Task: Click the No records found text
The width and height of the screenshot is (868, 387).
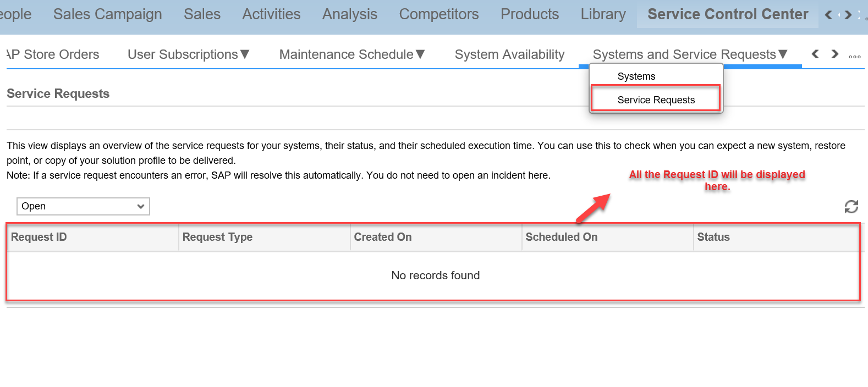Action: click(x=436, y=275)
